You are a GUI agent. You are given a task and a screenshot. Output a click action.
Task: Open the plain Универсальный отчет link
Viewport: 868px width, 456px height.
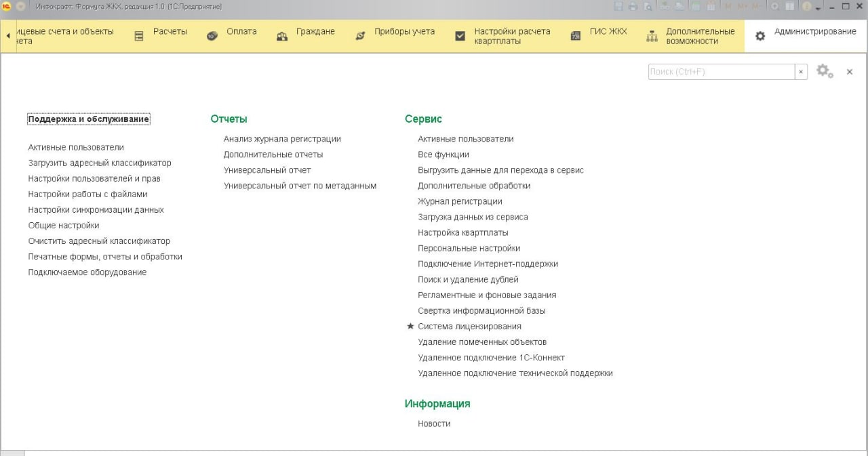(x=267, y=170)
